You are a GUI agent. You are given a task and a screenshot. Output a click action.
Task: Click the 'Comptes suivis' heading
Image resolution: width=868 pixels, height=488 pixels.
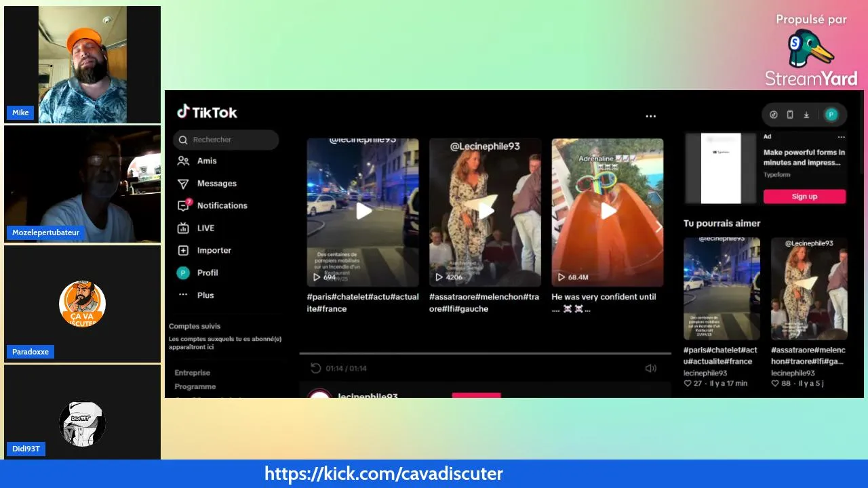point(195,326)
